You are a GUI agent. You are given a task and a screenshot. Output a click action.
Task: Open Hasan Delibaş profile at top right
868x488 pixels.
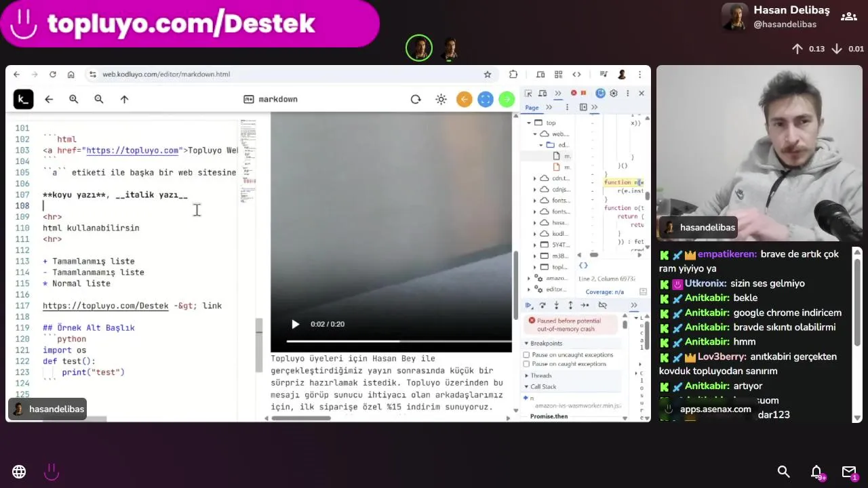pyautogui.click(x=776, y=17)
